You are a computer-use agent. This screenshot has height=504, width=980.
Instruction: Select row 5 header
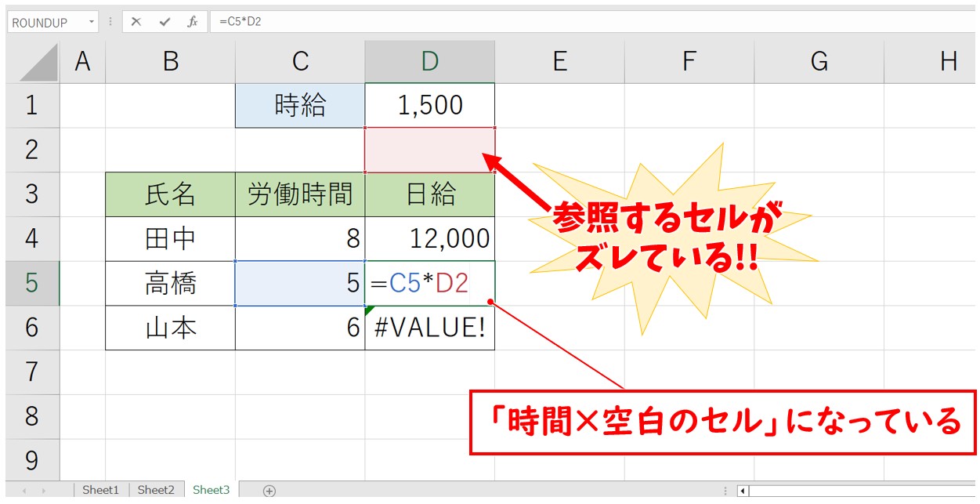coord(32,283)
